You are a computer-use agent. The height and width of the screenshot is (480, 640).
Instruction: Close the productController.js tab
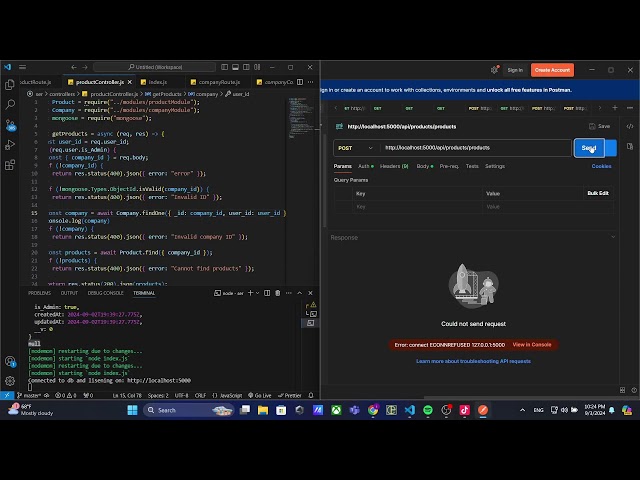point(130,82)
